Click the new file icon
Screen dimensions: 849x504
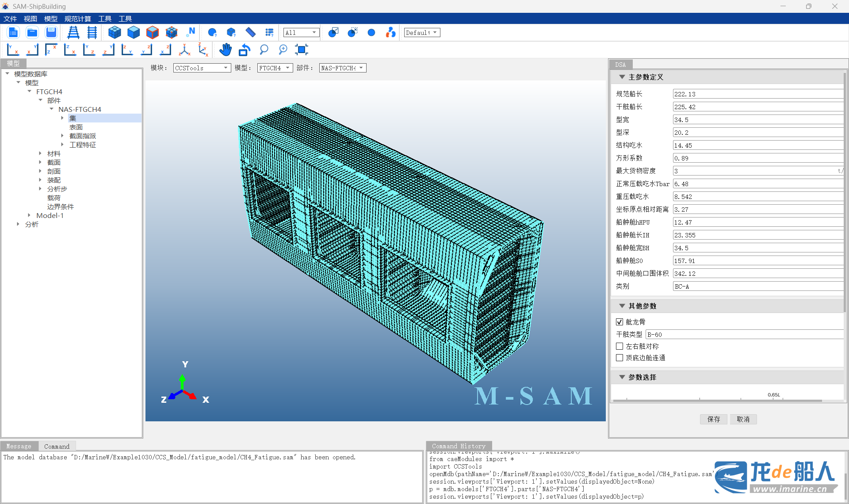(13, 32)
